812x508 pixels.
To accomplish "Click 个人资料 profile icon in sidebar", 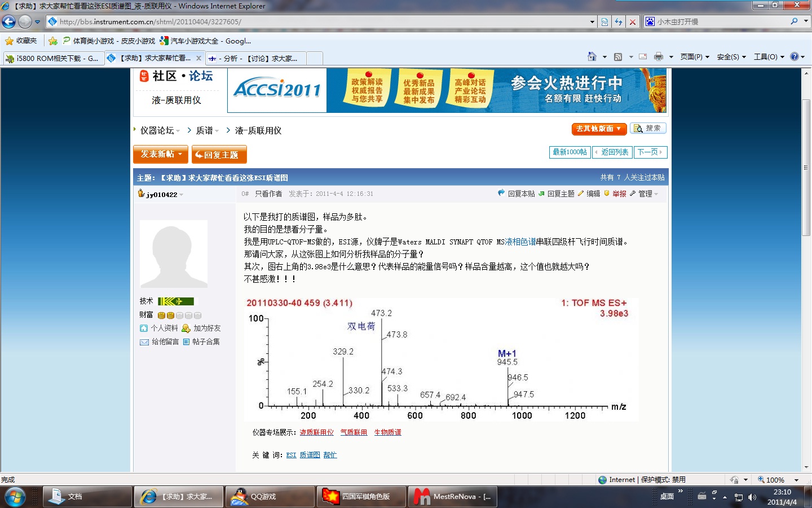I will point(144,328).
